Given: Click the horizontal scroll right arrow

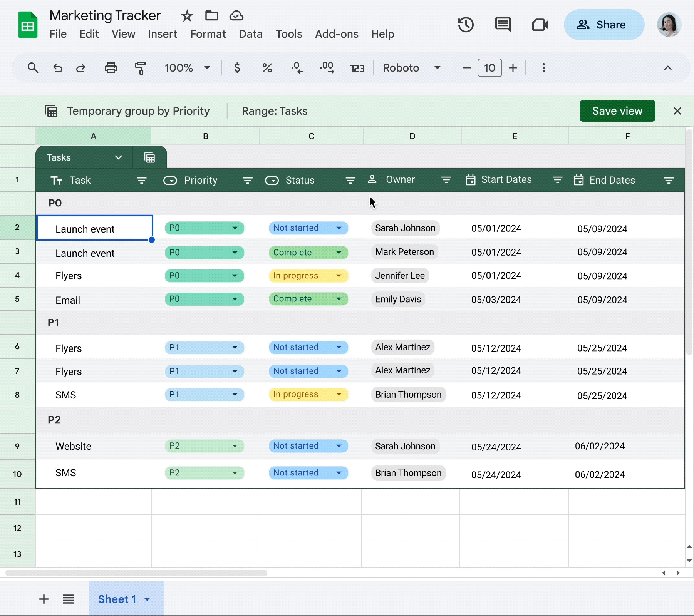Looking at the screenshot, I should point(678,573).
